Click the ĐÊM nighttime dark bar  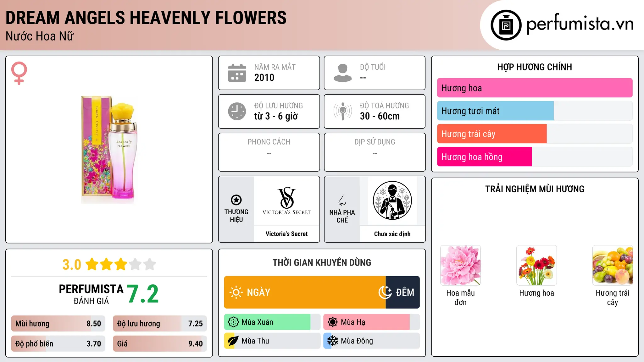[x=402, y=292]
